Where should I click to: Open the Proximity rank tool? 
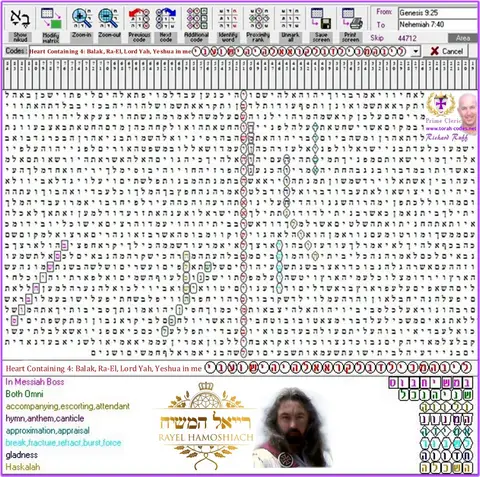coord(258,18)
